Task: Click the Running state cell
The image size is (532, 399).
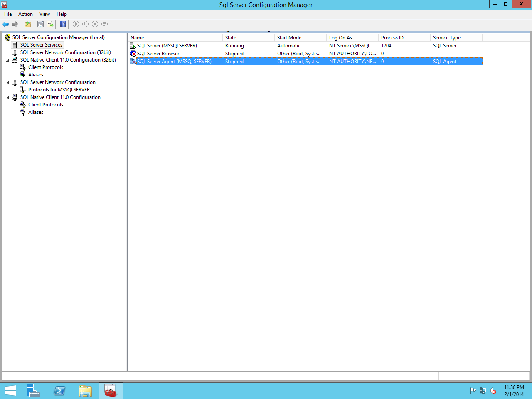Action: (234, 46)
